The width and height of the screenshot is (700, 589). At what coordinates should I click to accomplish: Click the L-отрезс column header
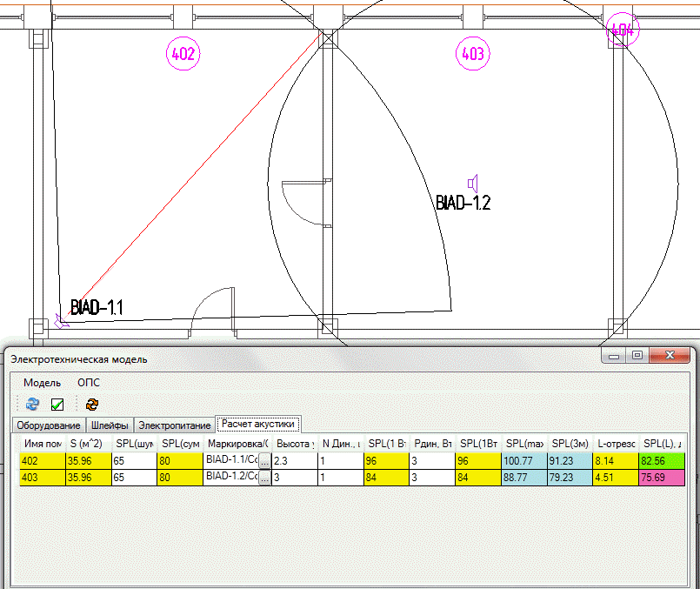(x=616, y=444)
